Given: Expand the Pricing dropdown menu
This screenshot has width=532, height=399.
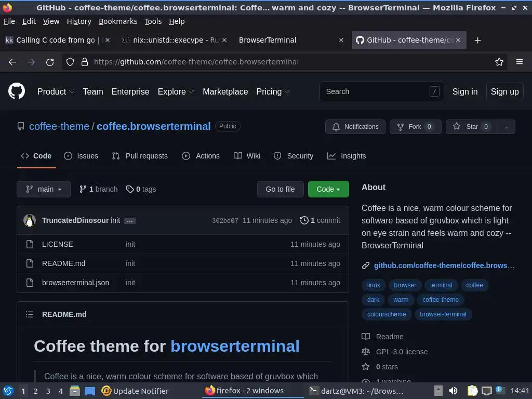Looking at the screenshot, I should 273,91.
